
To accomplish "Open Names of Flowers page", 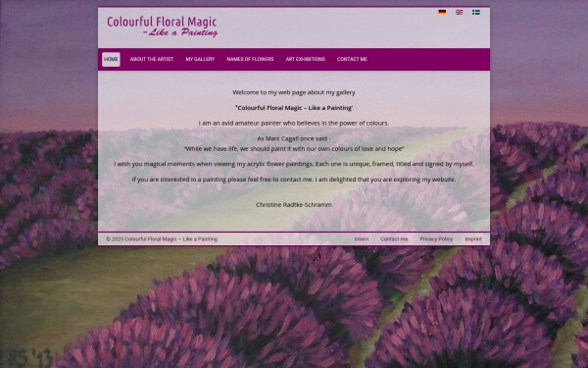I will [250, 59].
